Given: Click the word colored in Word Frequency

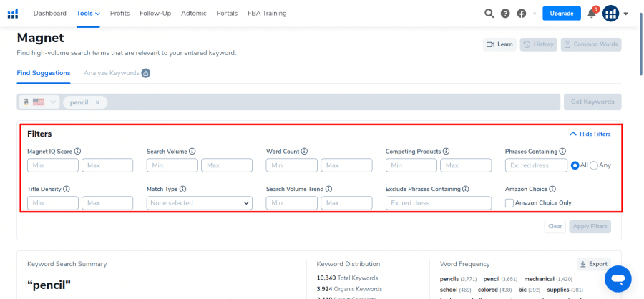Looking at the screenshot, I should click(x=488, y=290).
